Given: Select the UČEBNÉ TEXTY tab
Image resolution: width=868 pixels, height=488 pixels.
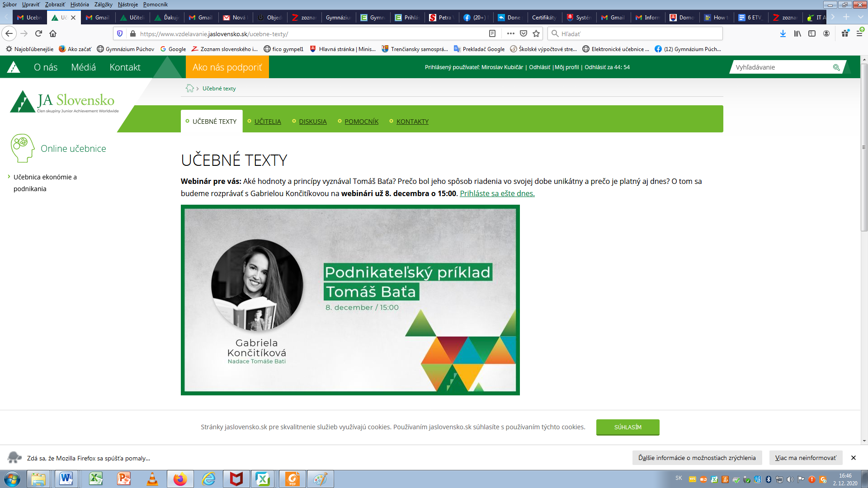Looking at the screenshot, I should coord(212,121).
